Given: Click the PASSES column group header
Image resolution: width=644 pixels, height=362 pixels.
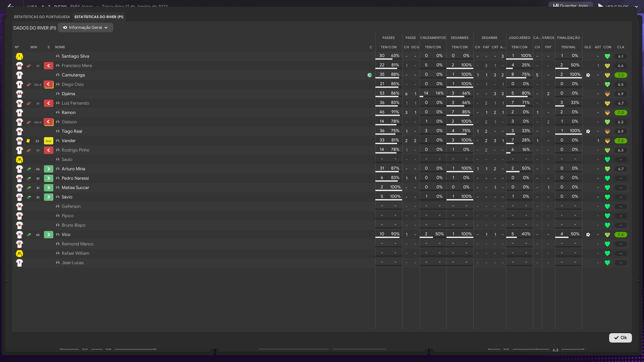Looking at the screenshot, I should pyautogui.click(x=388, y=38).
